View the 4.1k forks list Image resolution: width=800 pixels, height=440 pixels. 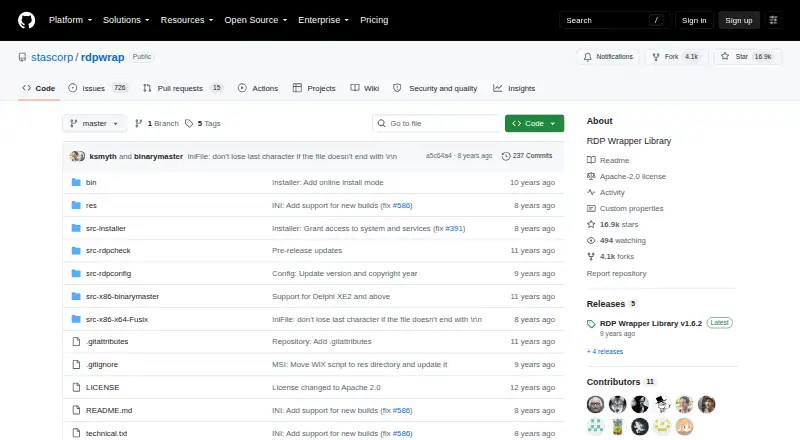coord(611,256)
